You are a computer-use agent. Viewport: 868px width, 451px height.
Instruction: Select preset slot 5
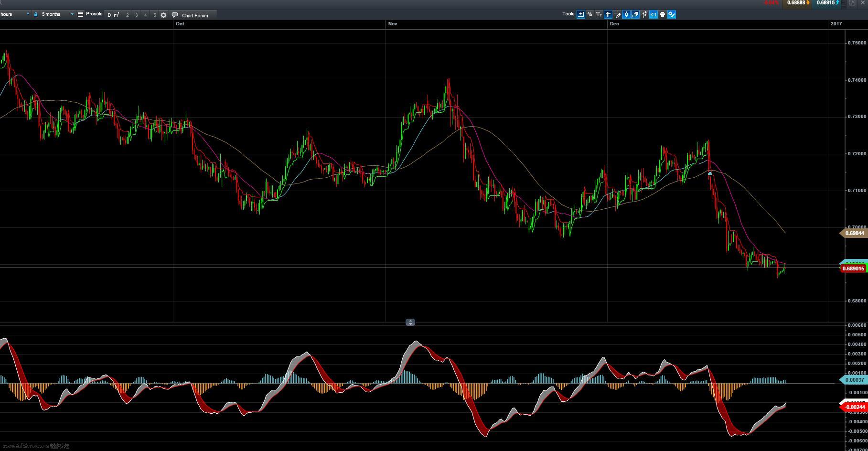(154, 15)
